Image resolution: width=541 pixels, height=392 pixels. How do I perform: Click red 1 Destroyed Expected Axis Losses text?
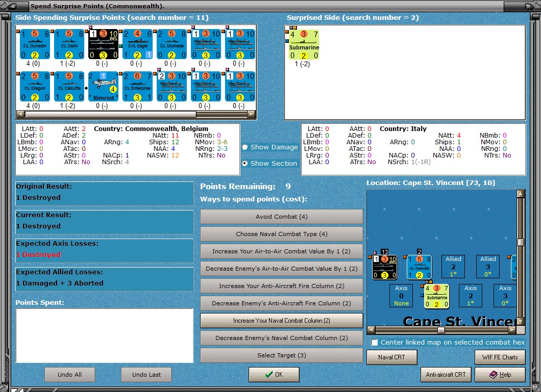(x=38, y=254)
